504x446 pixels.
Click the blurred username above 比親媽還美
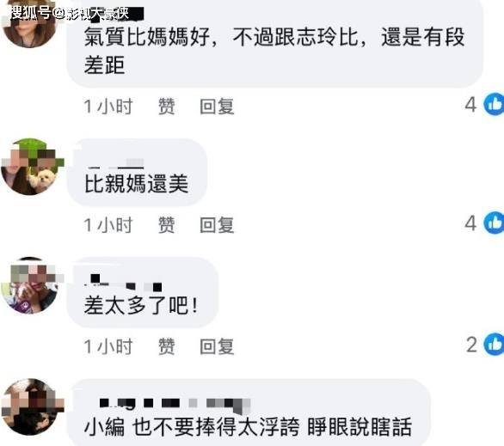[115, 163]
